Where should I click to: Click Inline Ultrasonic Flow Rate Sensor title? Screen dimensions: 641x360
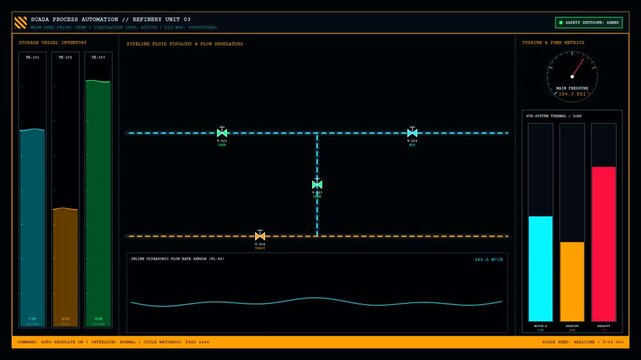pos(177,259)
